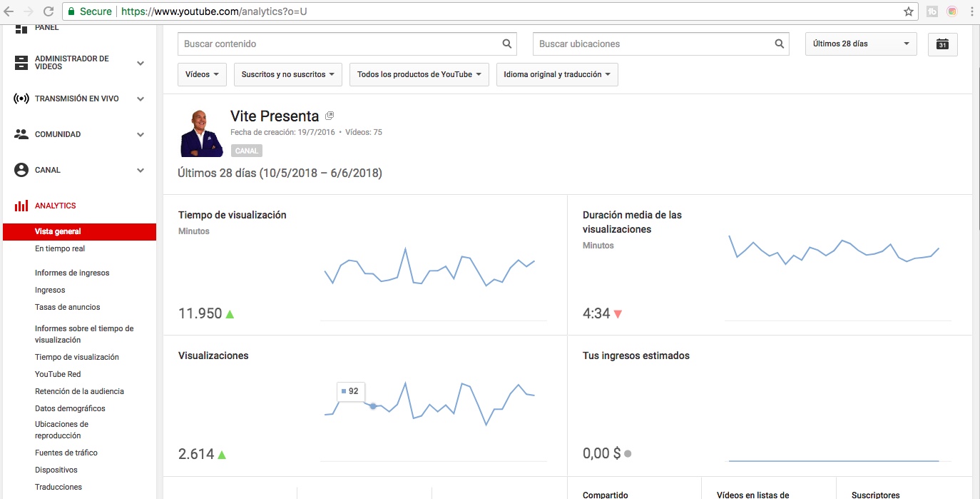The width and height of the screenshot is (980, 499).
Task: Open the Chrome three-dot menu
Action: 971,11
